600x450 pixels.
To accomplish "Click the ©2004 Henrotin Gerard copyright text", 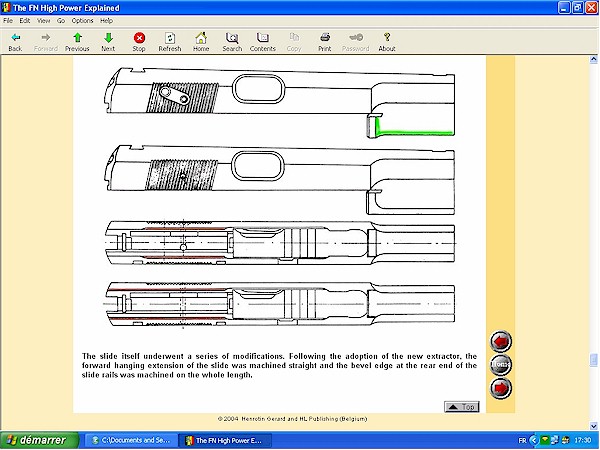I will (292, 419).
